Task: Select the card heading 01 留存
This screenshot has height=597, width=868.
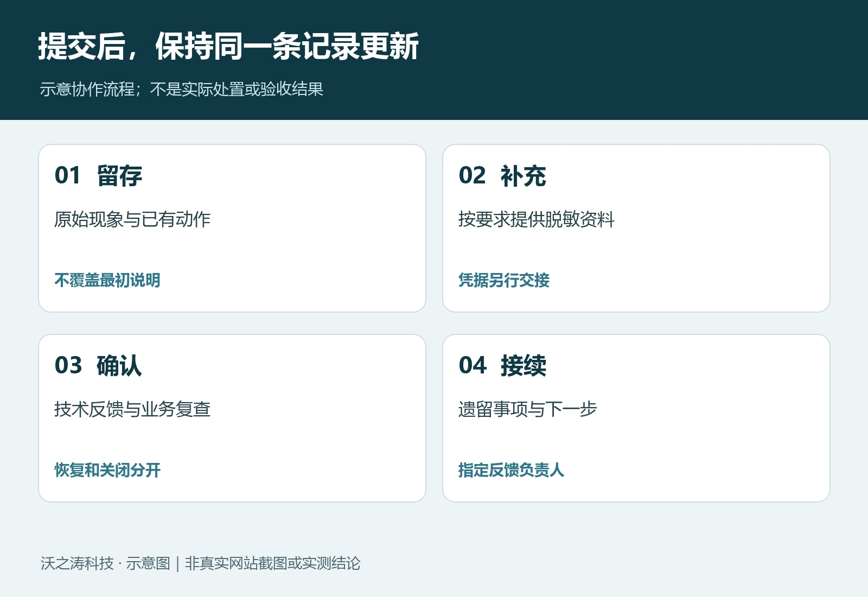Action: pyautogui.click(x=98, y=176)
